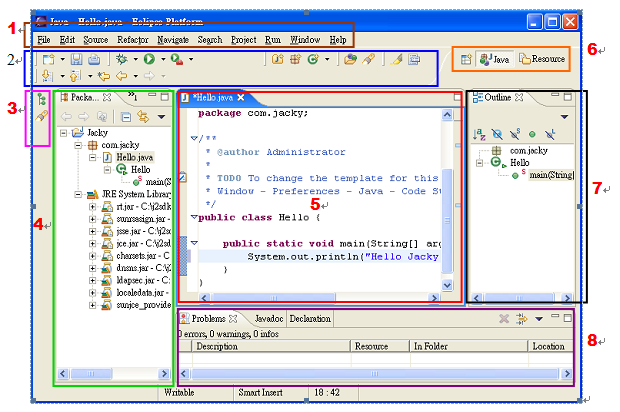Screen dimensions: 620x412
Task: Open the Project menu
Action: pyautogui.click(x=244, y=40)
